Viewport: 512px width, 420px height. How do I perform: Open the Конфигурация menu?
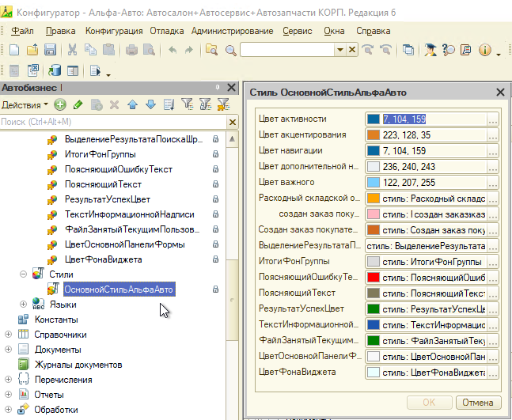click(114, 31)
